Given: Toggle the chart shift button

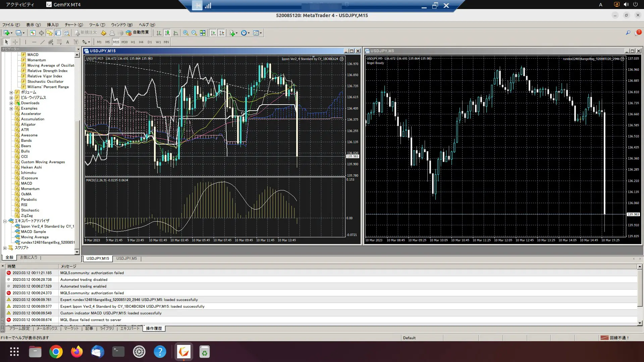Looking at the screenshot, I should click(x=222, y=33).
